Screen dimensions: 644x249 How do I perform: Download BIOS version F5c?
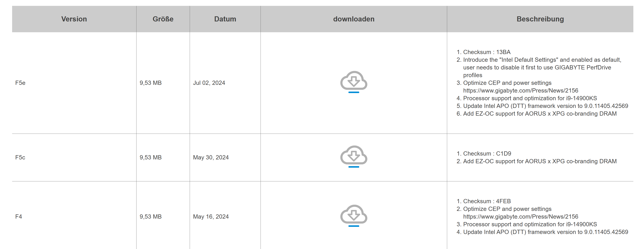coord(354,156)
